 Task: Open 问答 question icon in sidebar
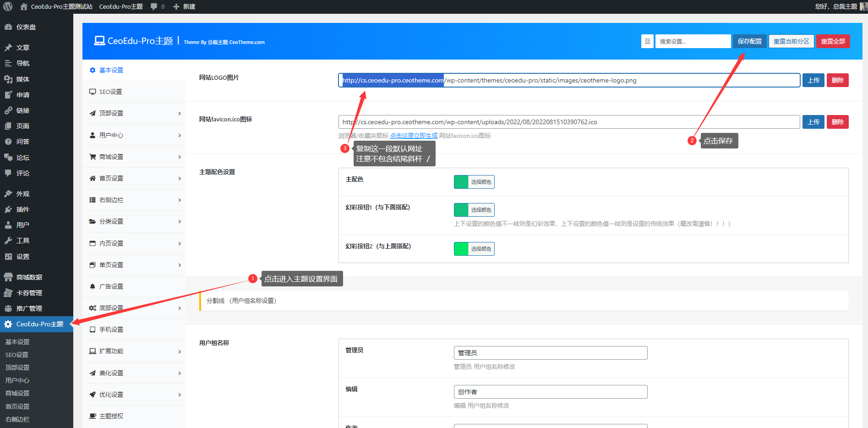[8, 142]
